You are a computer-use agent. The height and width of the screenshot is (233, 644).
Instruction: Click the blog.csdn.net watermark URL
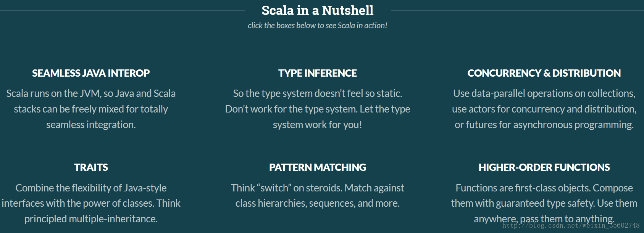coord(571,225)
